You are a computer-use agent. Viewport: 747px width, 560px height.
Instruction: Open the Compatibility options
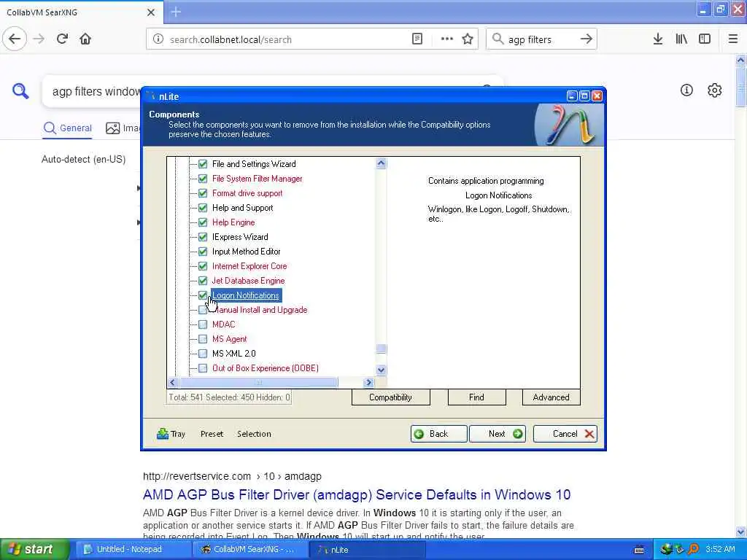click(391, 397)
